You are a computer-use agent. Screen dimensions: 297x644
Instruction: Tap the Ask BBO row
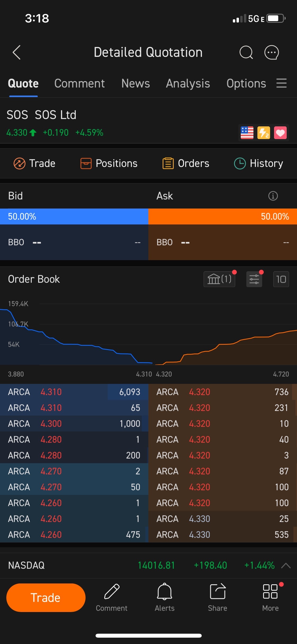pos(223,242)
